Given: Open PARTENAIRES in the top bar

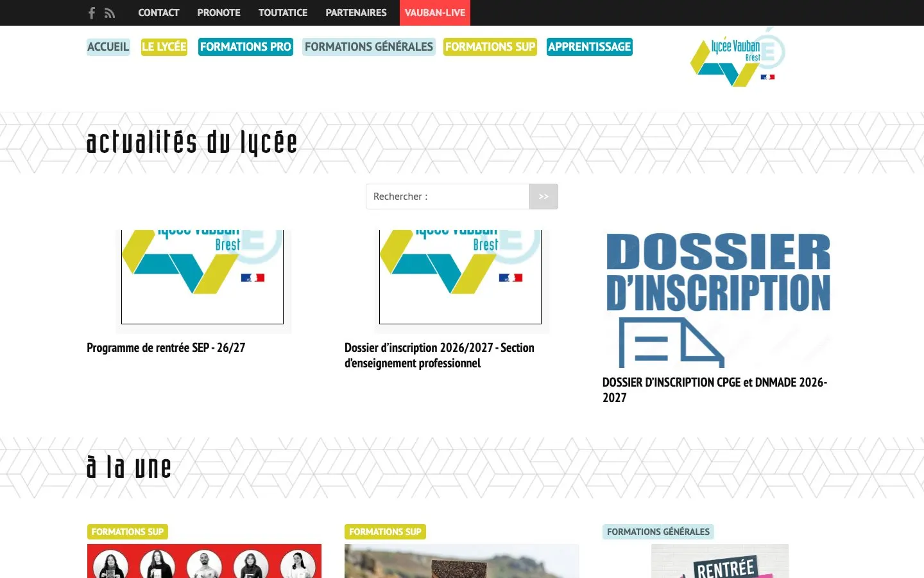Looking at the screenshot, I should (x=356, y=13).
